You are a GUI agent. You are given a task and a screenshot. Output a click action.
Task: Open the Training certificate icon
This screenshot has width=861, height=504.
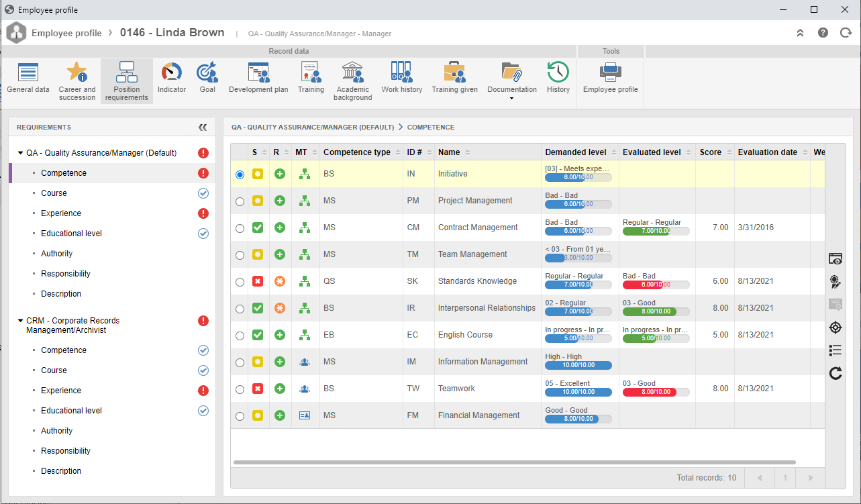click(x=311, y=72)
